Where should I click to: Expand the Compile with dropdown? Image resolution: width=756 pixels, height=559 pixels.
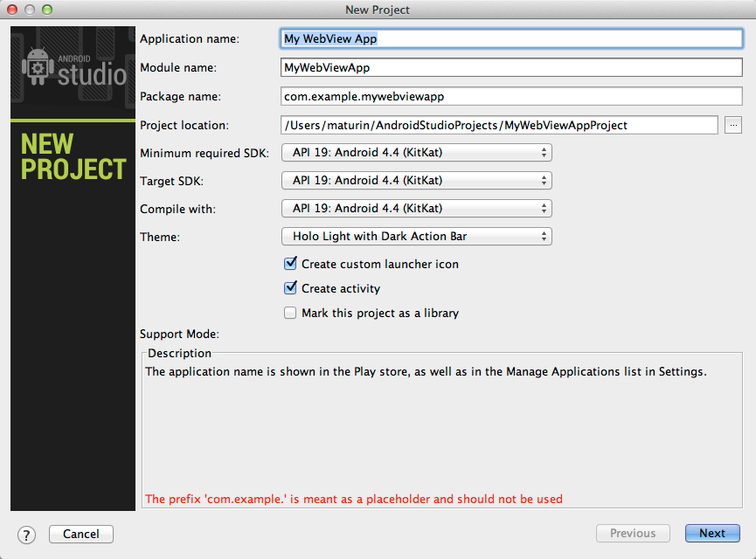pyautogui.click(x=416, y=209)
